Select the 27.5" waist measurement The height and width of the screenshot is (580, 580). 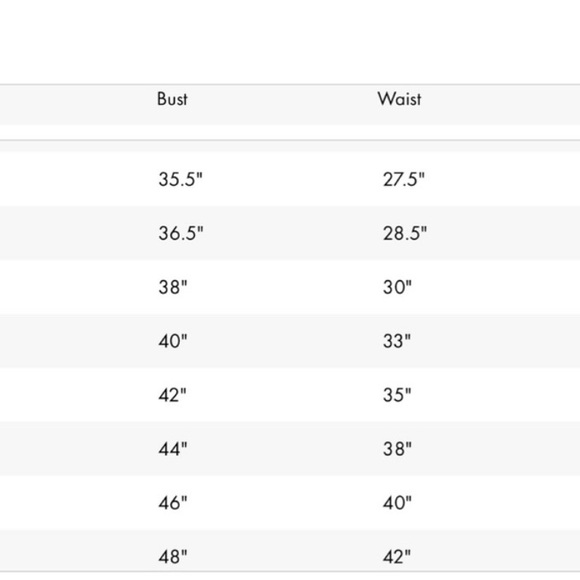[x=404, y=179]
